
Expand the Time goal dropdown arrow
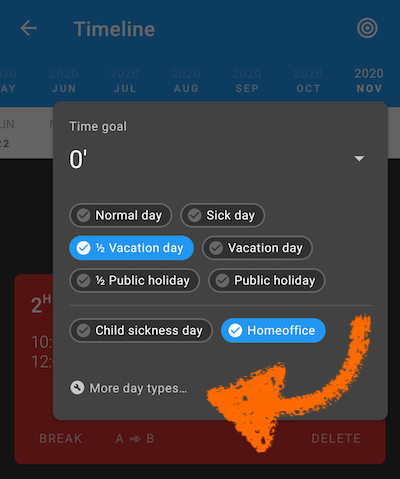click(359, 159)
